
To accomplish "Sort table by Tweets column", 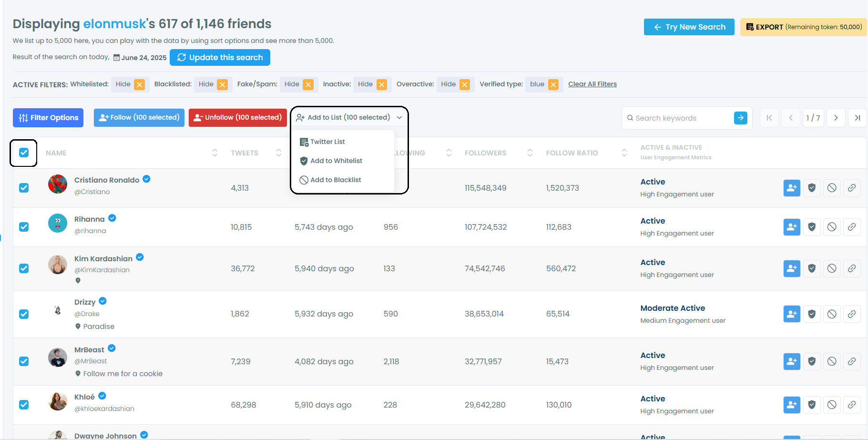I will pyautogui.click(x=278, y=153).
